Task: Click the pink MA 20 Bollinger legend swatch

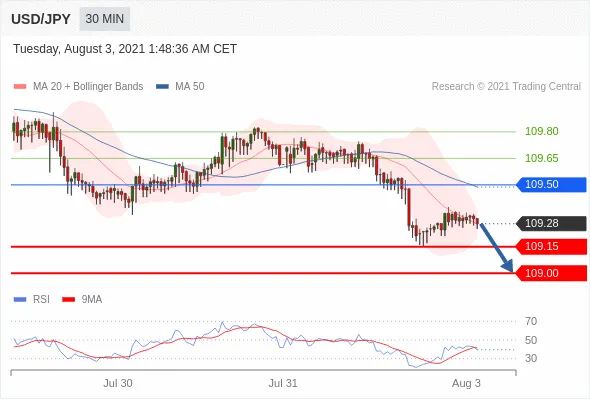Action: pyautogui.click(x=20, y=87)
